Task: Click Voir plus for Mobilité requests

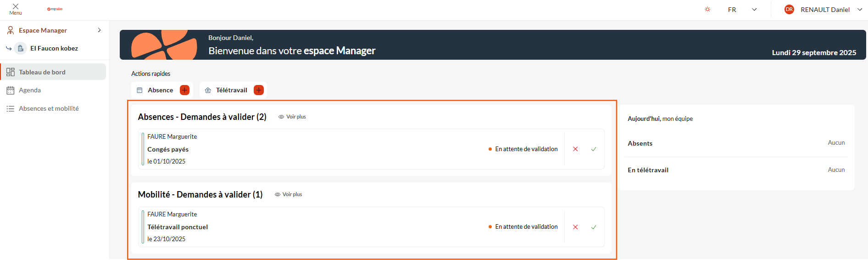Action: coord(289,194)
